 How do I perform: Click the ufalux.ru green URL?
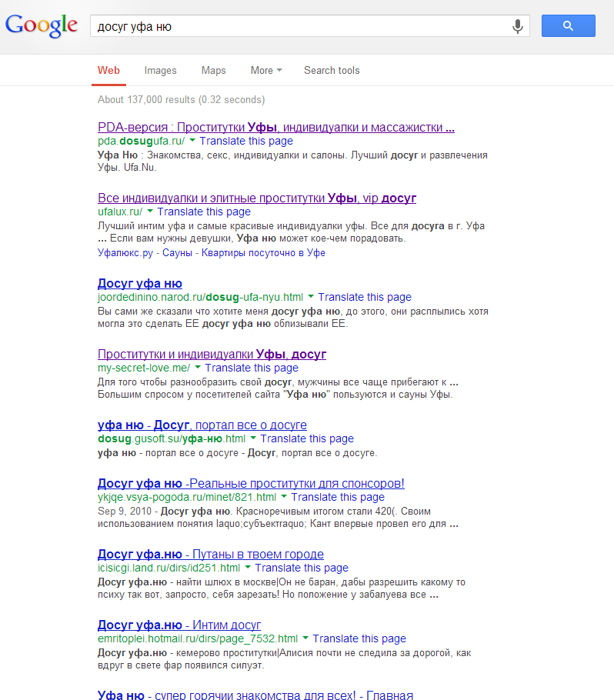(x=120, y=212)
